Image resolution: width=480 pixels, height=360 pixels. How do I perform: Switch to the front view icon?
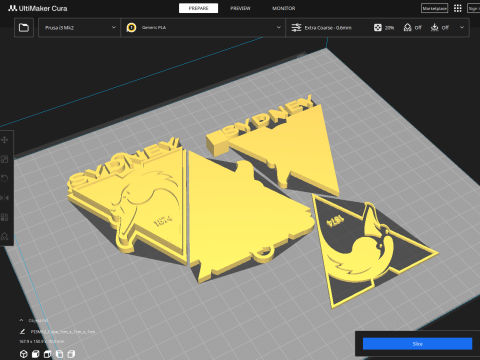tap(36, 354)
